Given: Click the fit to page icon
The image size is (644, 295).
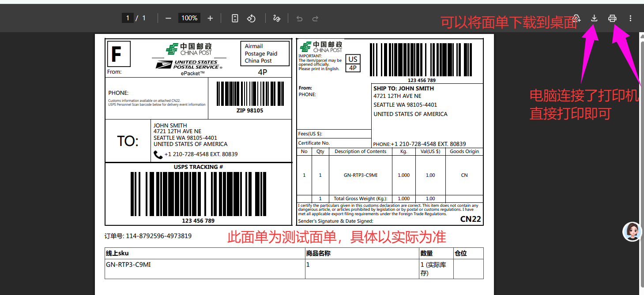Looking at the screenshot, I should 235,18.
